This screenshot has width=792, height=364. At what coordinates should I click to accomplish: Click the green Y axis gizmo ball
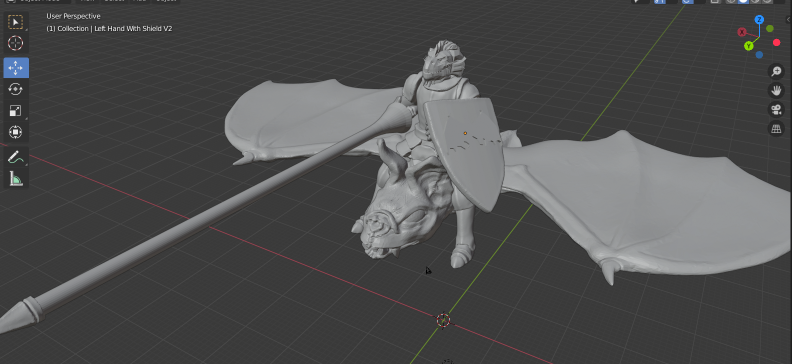[x=749, y=46]
